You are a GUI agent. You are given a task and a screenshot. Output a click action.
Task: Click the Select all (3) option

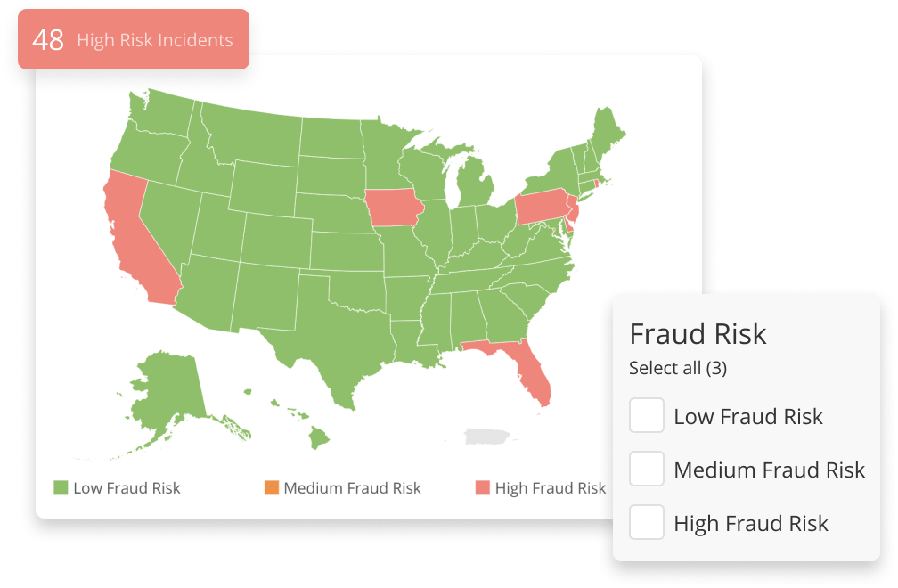(x=677, y=368)
